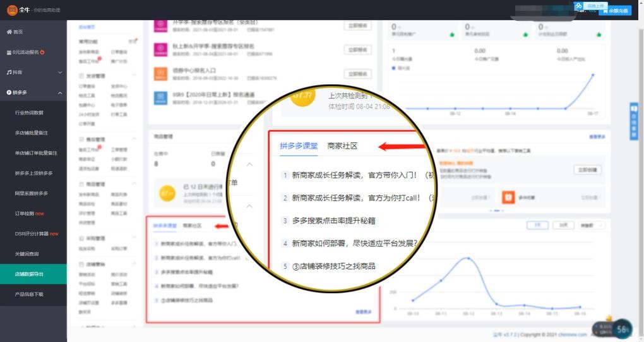Screen dimensions: 644x342
Task: Select the 30天 range on the lower chart
Action: (563, 225)
